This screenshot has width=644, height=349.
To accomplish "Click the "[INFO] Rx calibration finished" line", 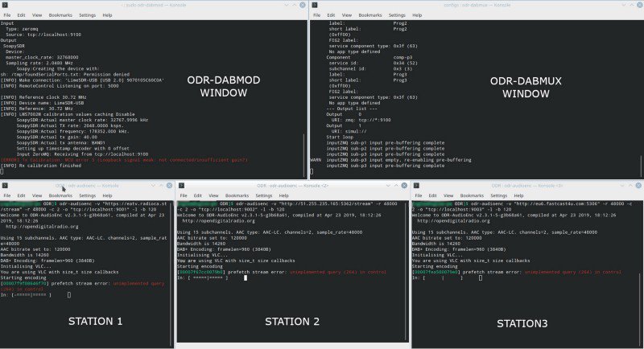I will [x=41, y=166].
